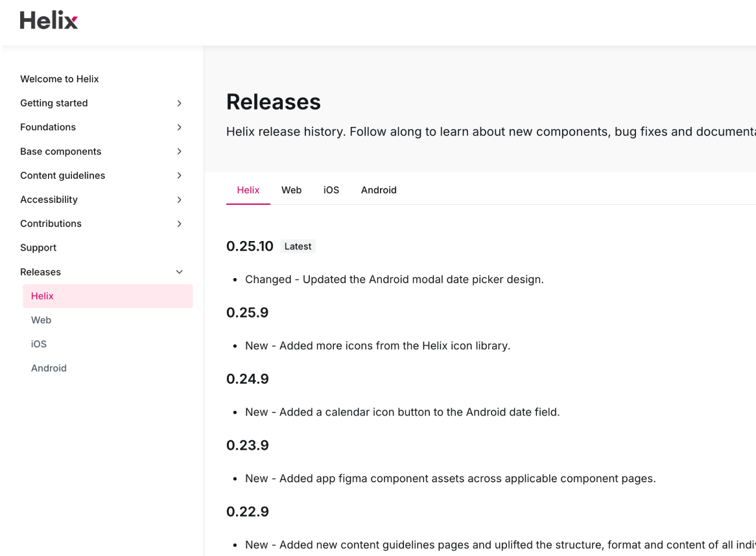Select Android under Releases in sidebar
Screen dimensions: 756x556
49,368
